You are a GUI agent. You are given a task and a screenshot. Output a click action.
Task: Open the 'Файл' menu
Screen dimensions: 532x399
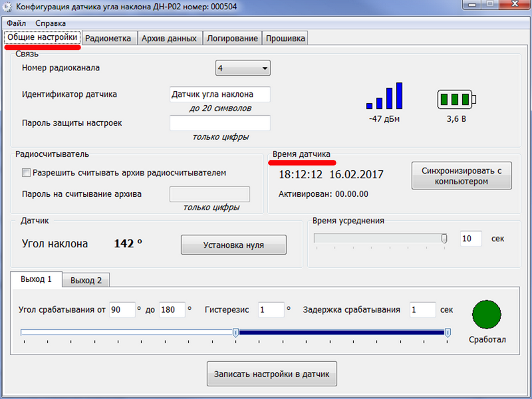coord(16,23)
